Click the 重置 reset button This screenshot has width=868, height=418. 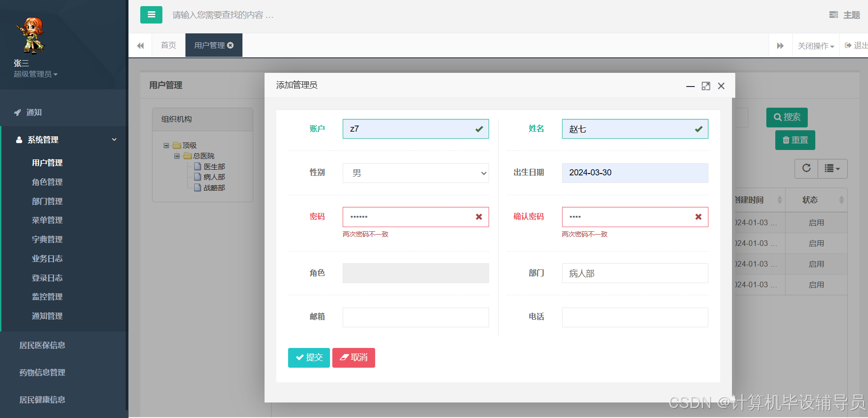tap(795, 140)
